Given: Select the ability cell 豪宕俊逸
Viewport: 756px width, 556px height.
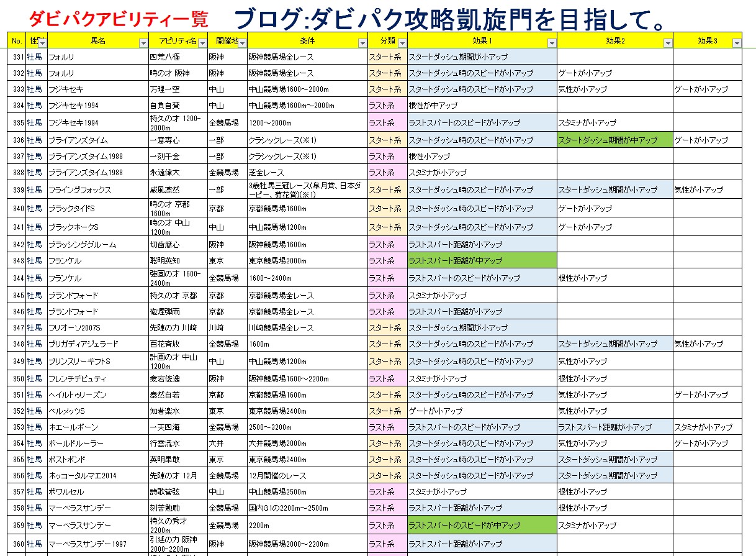Looking at the screenshot, I should coord(178,378).
